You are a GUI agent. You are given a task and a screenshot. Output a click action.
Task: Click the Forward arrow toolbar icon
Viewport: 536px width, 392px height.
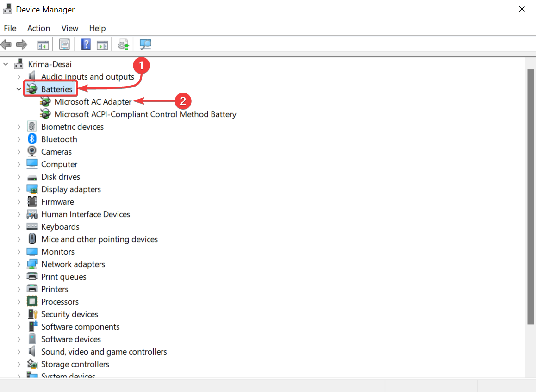click(x=22, y=44)
